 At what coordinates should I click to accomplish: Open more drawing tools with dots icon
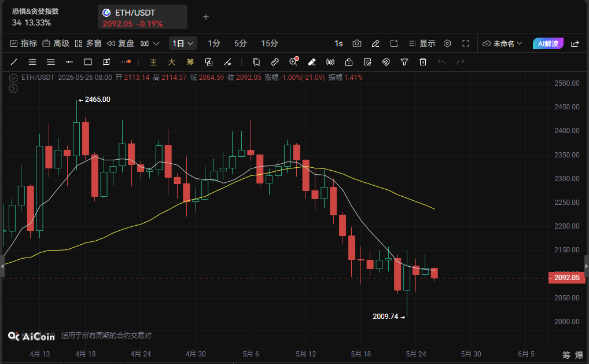pyautogui.click(x=126, y=61)
